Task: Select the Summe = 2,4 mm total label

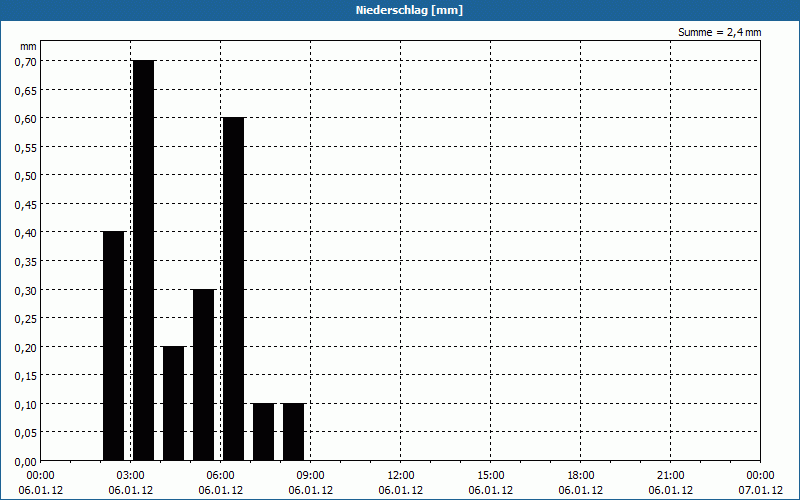Action: point(719,32)
